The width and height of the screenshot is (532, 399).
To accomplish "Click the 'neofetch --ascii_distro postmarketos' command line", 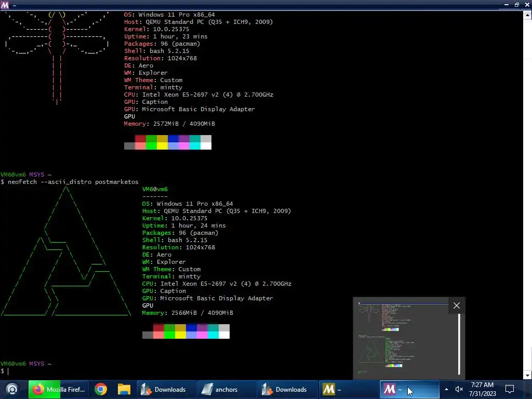I will point(70,182).
